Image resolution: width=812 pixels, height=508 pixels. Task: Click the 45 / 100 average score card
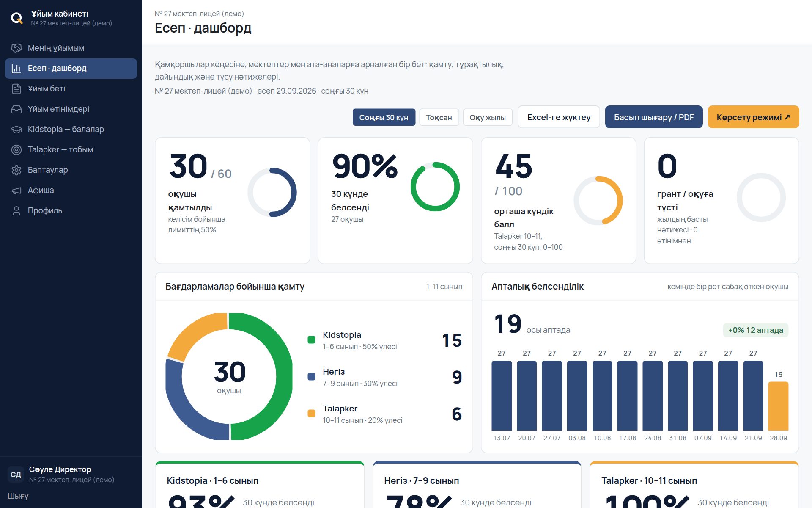point(558,201)
